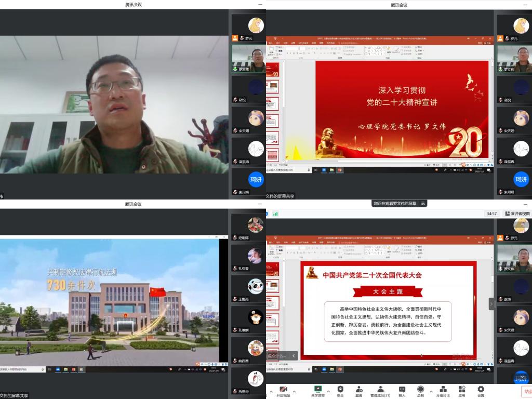Open the 安全 security shield icon
The image size is (532, 399).
click(340, 389)
